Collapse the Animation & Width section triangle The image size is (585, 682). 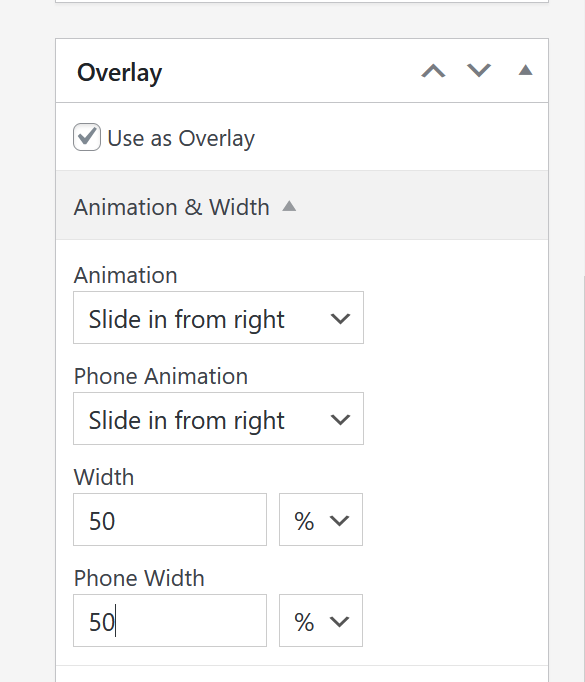click(x=289, y=206)
